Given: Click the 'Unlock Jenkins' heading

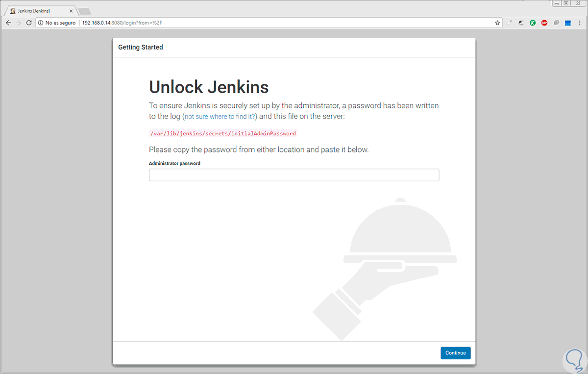Looking at the screenshot, I should click(209, 87).
